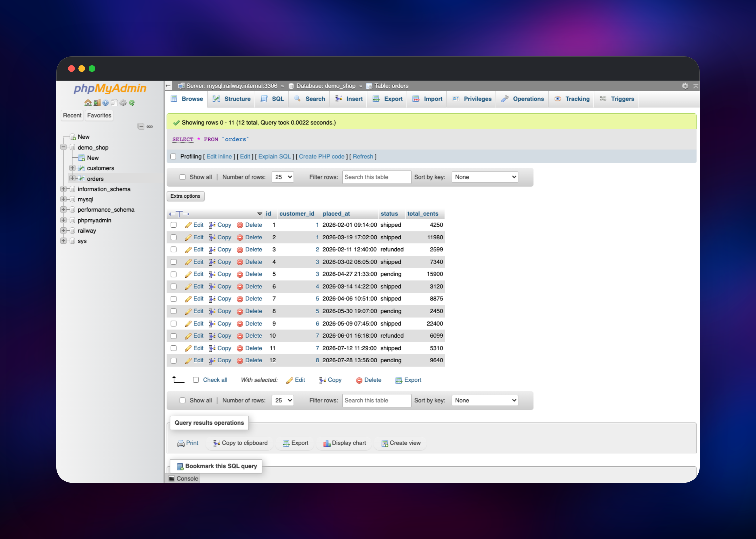Click the lower Filter rows search field
756x539 pixels.
pos(376,401)
